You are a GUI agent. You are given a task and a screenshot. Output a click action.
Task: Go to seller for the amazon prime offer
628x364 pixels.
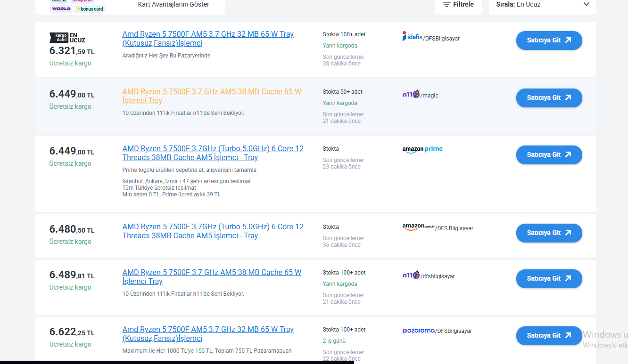(549, 154)
